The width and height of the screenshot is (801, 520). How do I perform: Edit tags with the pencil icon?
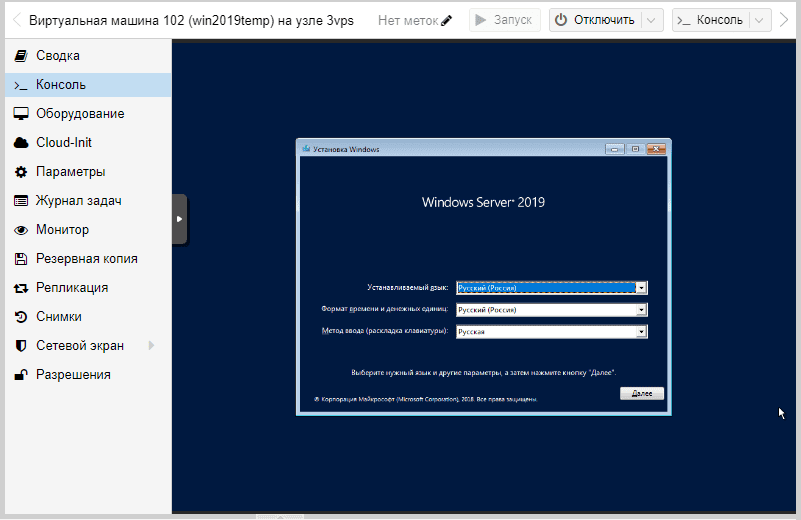(x=446, y=20)
